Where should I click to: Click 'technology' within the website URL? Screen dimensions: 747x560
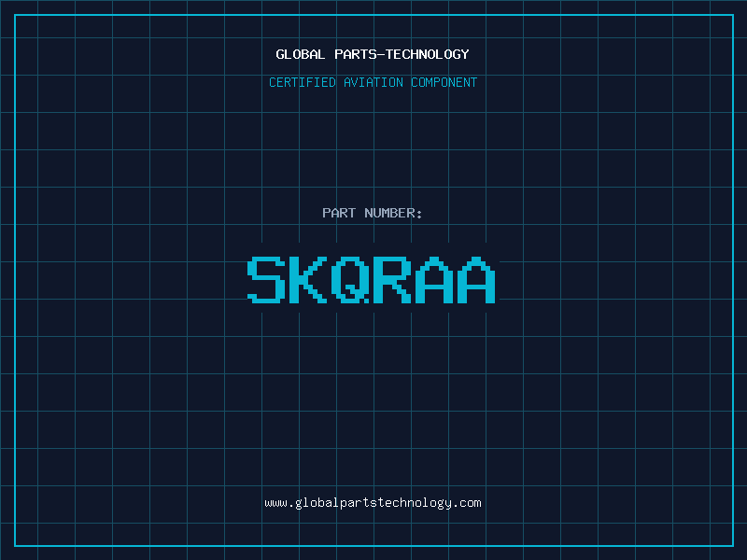click(415, 503)
